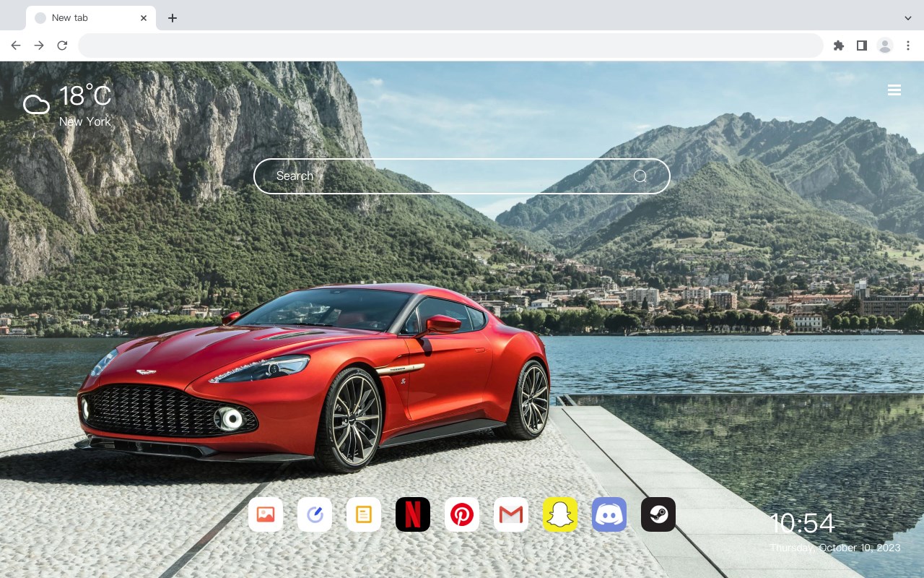Open the profile avatar menu

[885, 46]
